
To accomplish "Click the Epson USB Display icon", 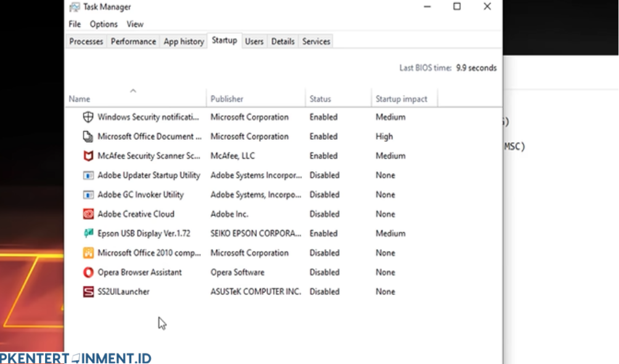I will [x=88, y=233].
